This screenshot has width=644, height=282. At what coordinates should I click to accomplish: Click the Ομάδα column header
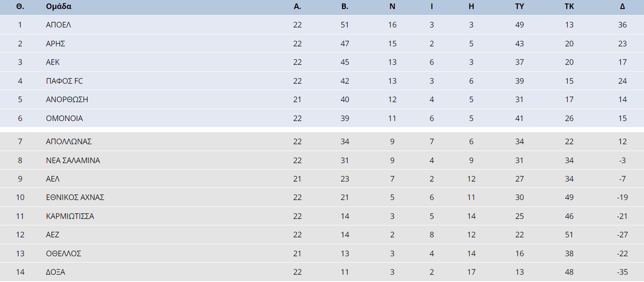click(59, 6)
